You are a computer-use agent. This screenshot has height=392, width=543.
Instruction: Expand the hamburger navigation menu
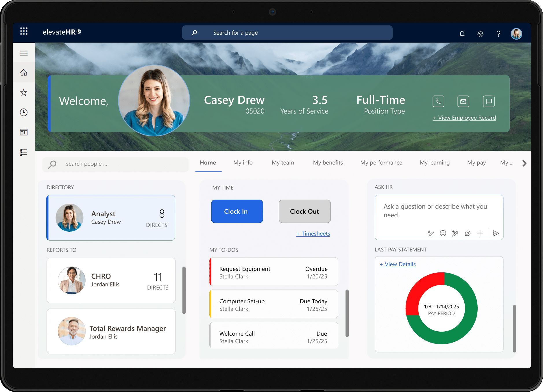[x=24, y=53]
